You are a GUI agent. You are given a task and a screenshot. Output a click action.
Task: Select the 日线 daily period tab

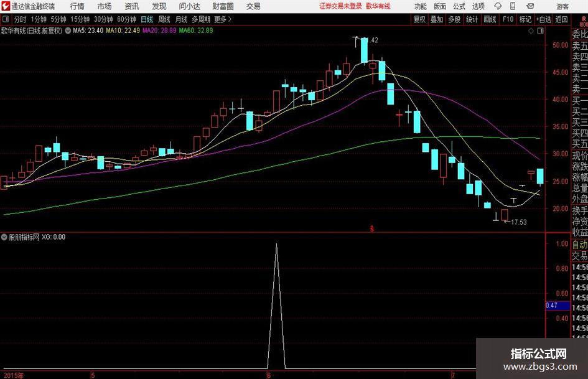[x=147, y=19]
